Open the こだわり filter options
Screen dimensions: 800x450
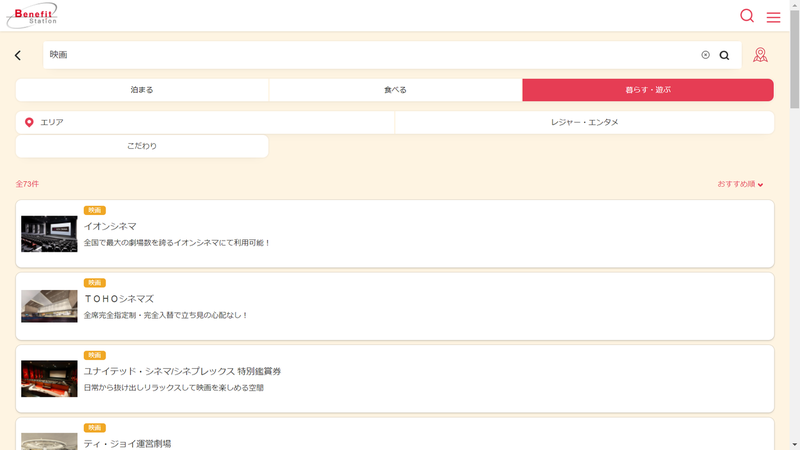pos(142,146)
